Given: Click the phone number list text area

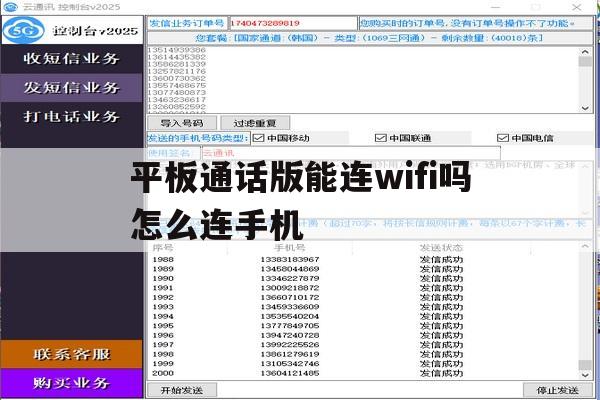Looking at the screenshot, I should click(x=363, y=80).
